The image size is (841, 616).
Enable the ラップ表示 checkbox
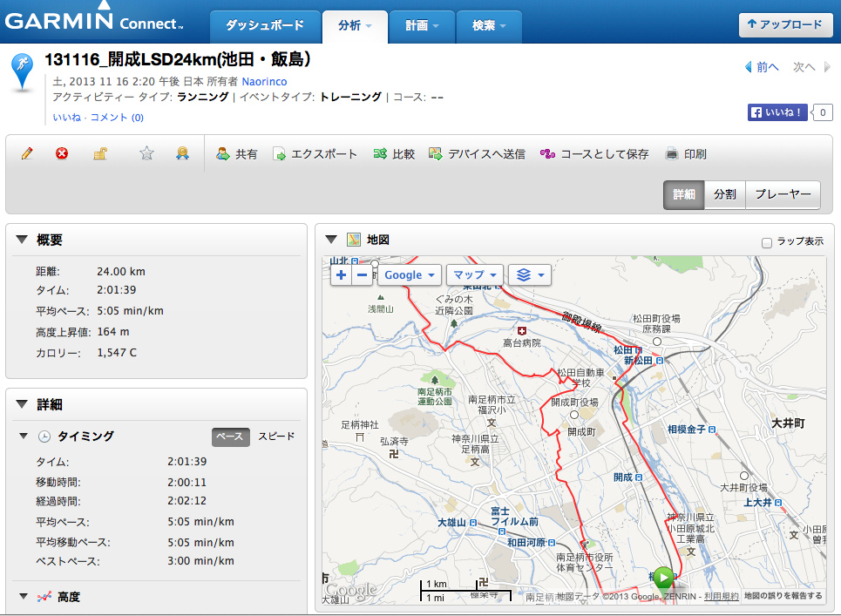(x=767, y=243)
